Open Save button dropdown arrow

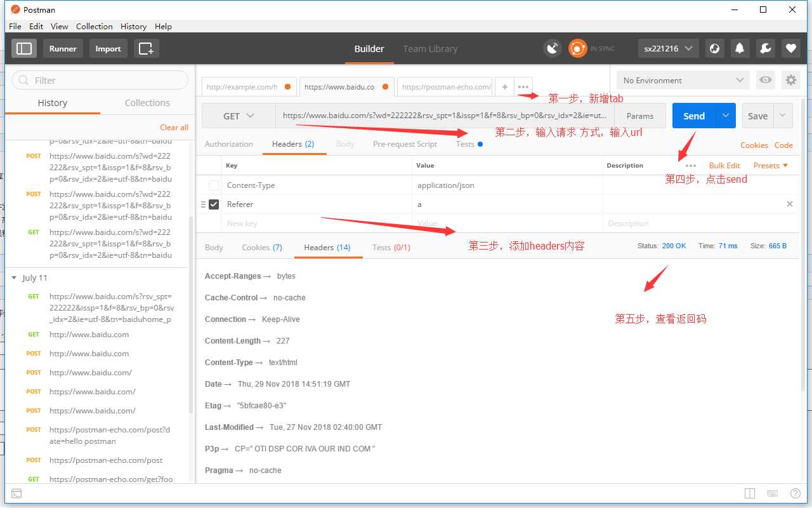[783, 116]
